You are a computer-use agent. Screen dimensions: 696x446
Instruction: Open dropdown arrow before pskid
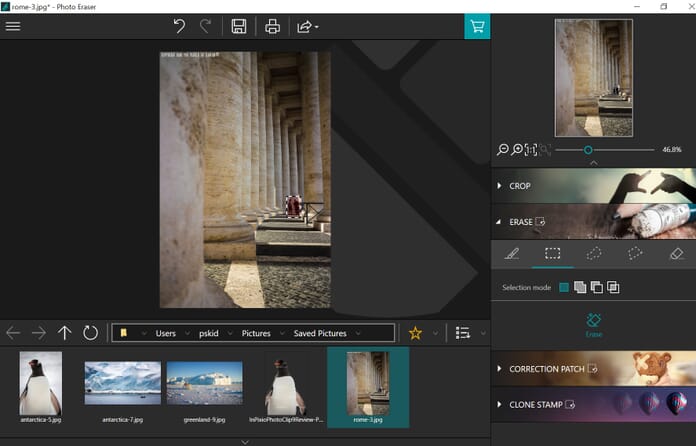click(x=187, y=333)
